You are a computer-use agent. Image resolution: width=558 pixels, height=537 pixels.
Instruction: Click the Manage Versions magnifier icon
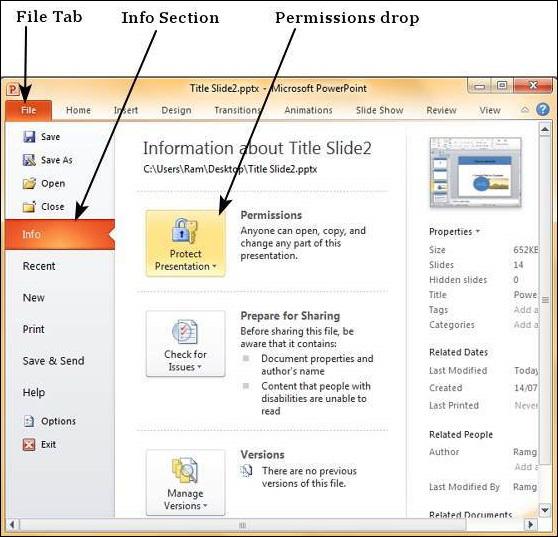pyautogui.click(x=185, y=470)
